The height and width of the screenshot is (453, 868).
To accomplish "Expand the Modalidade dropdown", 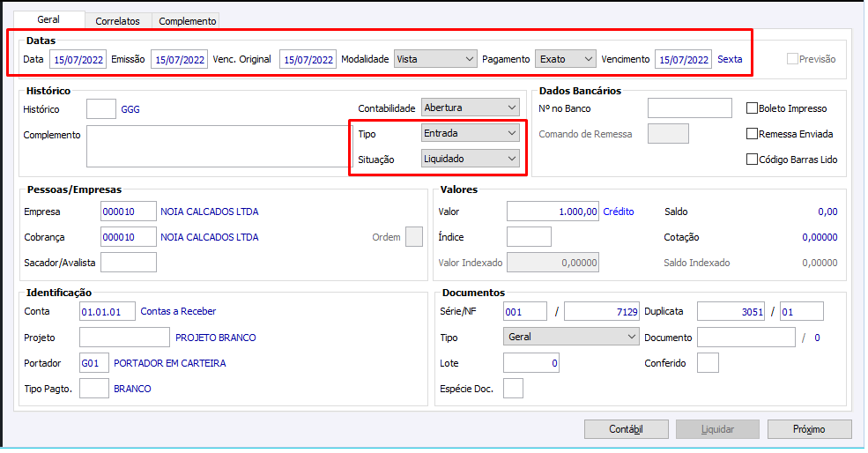I will point(435,59).
